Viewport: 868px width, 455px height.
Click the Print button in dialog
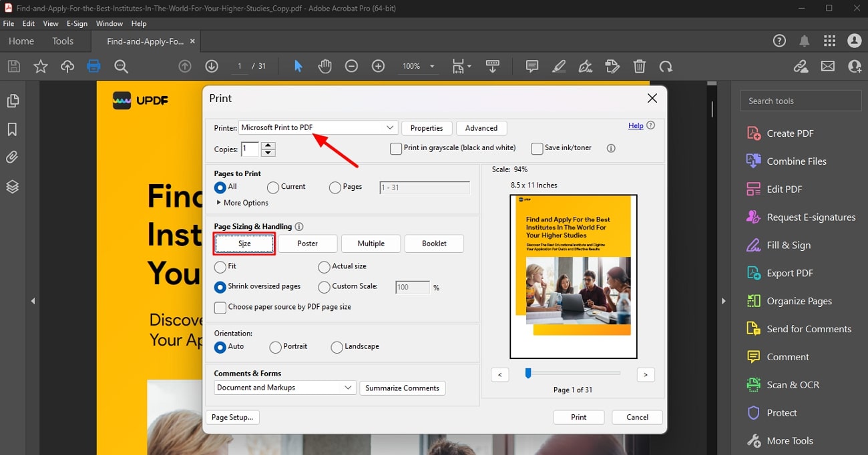579,417
